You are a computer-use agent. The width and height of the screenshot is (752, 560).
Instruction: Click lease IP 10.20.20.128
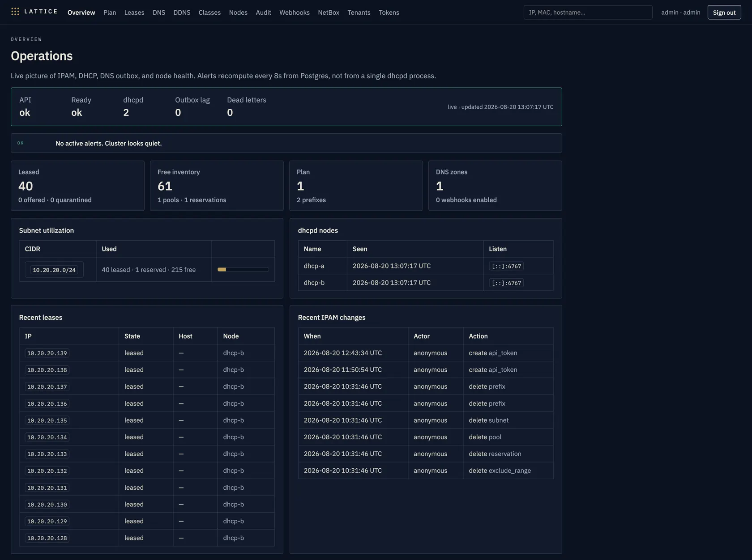[47, 538]
